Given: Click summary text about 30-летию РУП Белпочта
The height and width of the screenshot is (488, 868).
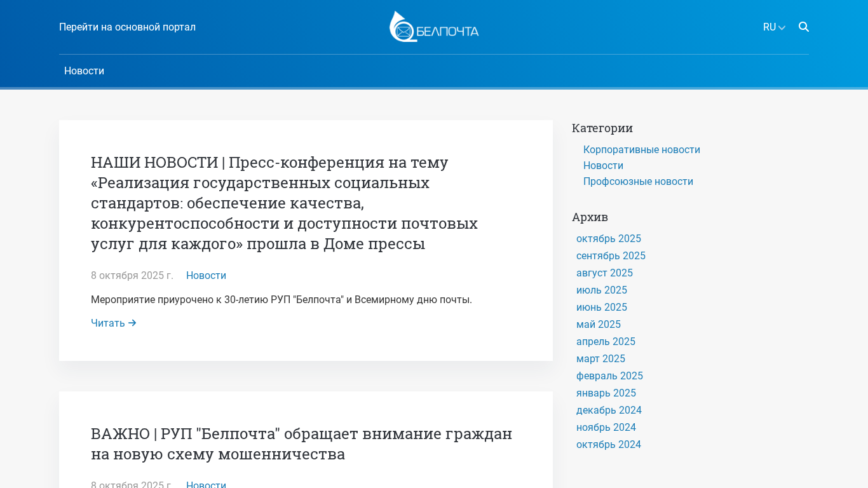Looking at the screenshot, I should (x=281, y=299).
